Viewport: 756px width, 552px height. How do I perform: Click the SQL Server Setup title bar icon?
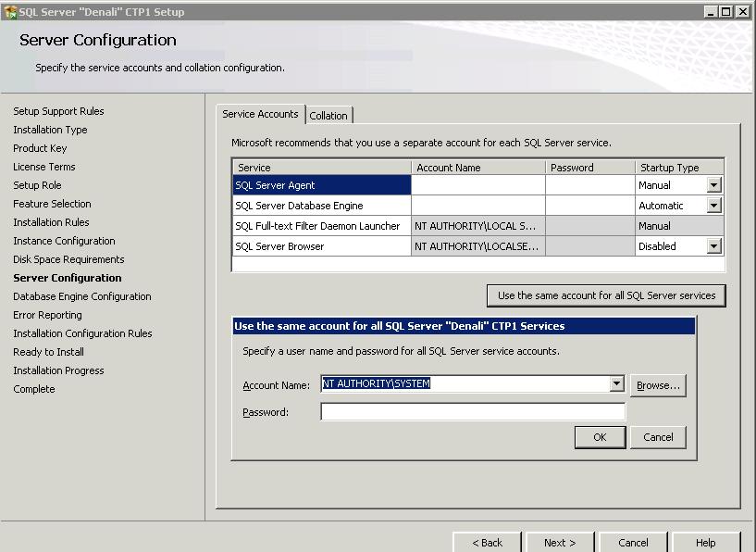tap(9, 12)
